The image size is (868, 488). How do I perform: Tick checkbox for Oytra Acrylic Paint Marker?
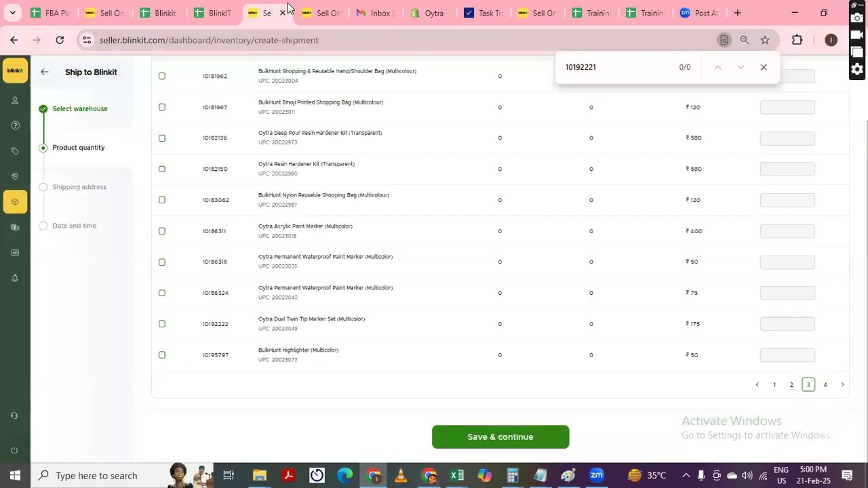coord(162,231)
